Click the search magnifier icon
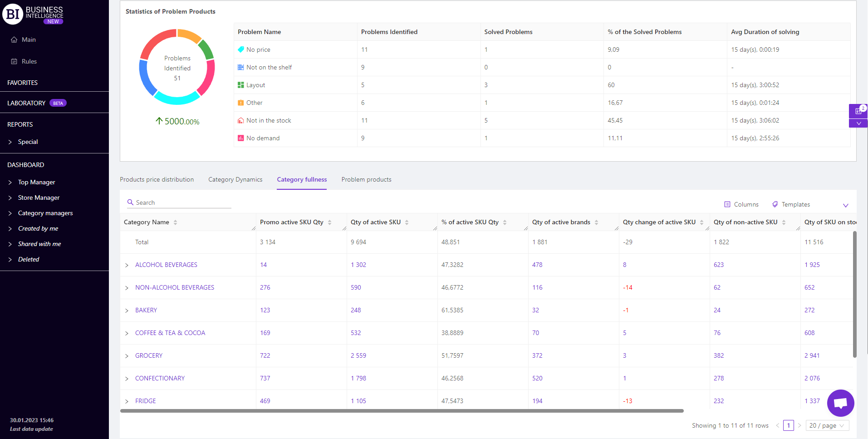Viewport: 868px width, 439px height. point(130,202)
